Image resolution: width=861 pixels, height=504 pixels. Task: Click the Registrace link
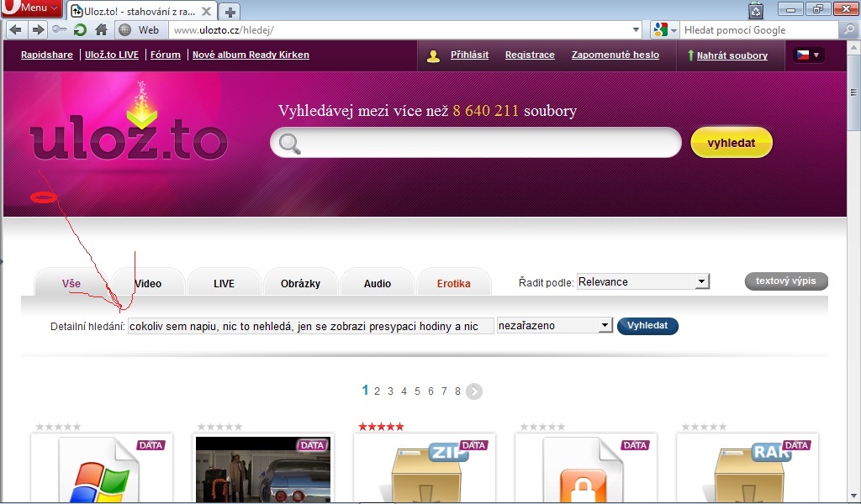click(530, 55)
